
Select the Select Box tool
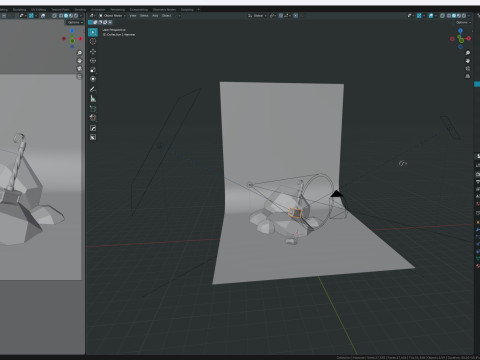93,32
